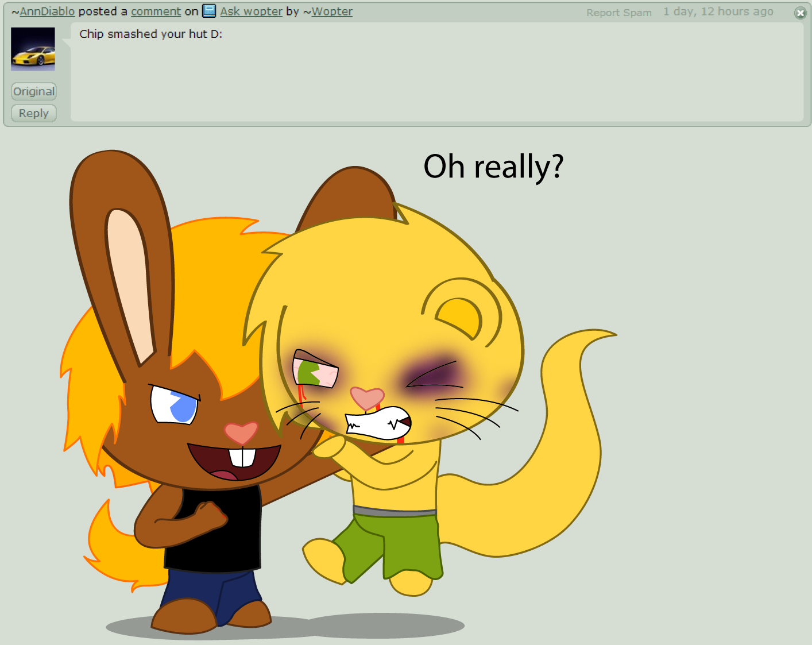
Task: Click the Report Spam link
Action: [619, 13]
